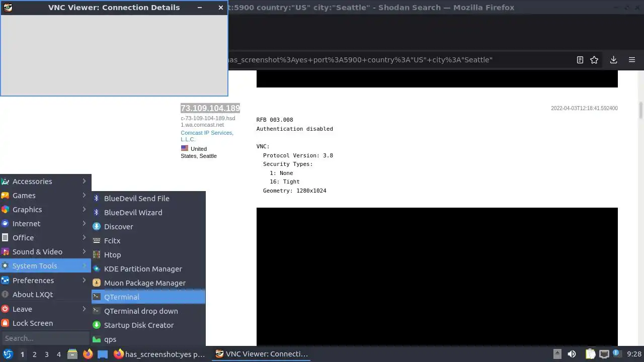Click the 'Geometry: 1280x1024' text
644x362 pixels.
point(294,191)
